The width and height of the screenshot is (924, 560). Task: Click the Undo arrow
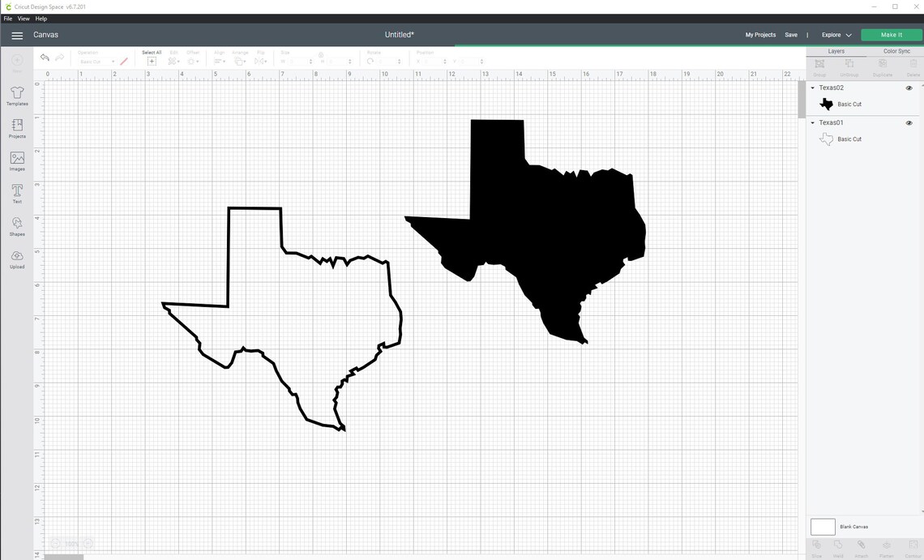[x=45, y=57]
